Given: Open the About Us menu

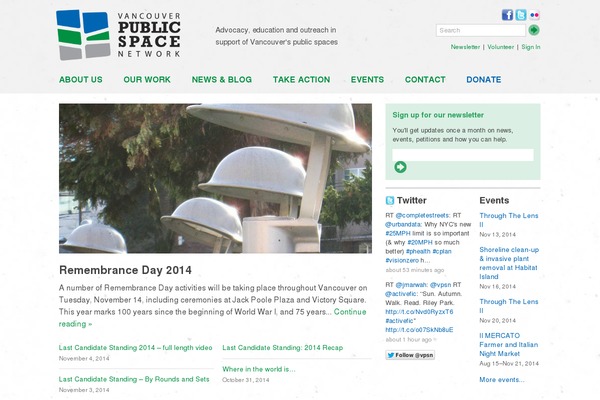Looking at the screenshot, I should (x=81, y=80).
